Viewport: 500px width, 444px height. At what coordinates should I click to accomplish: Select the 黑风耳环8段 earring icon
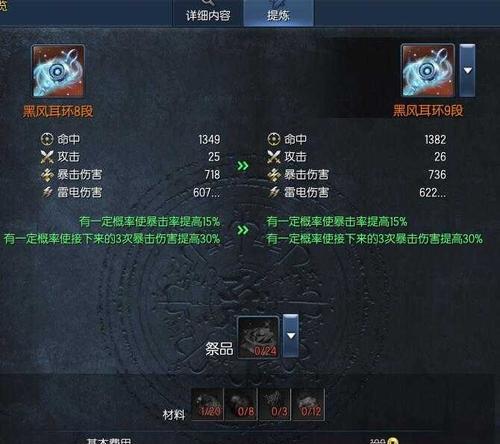(x=58, y=71)
